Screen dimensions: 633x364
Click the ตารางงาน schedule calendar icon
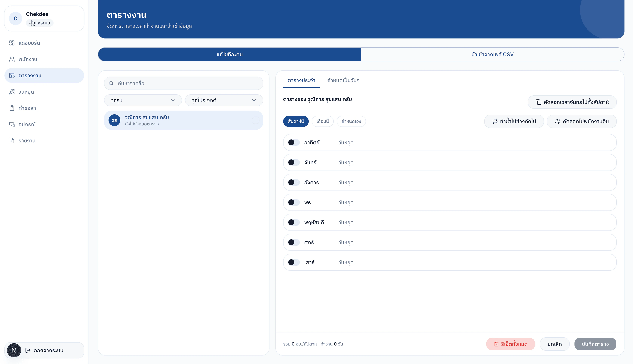click(12, 75)
